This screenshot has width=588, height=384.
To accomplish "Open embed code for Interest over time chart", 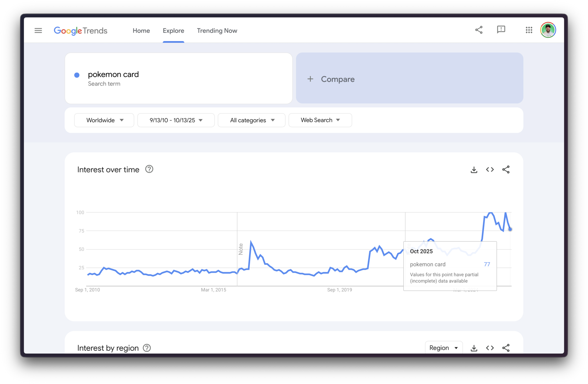I will pyautogui.click(x=490, y=169).
